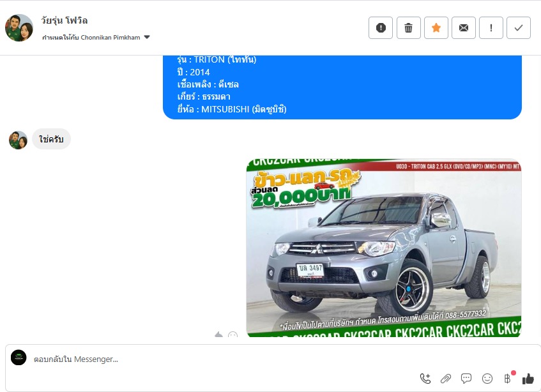Start a call with phone plus icon
The height and width of the screenshot is (392, 541).
[425, 379]
